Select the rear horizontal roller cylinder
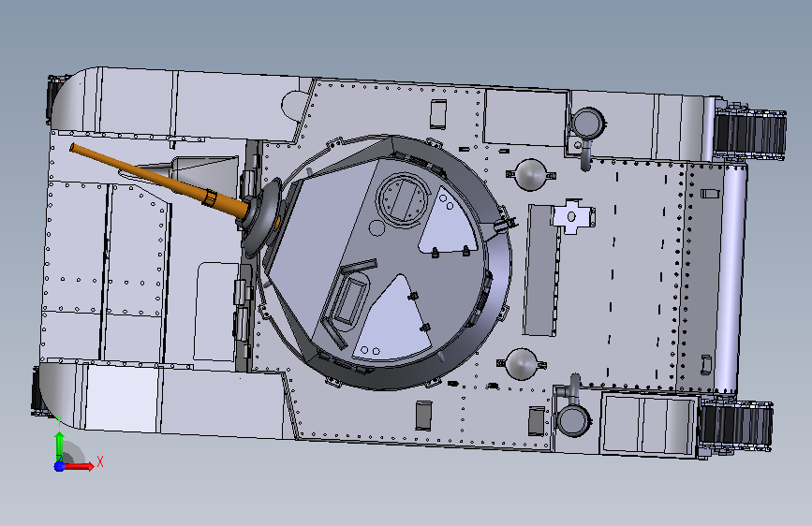The width and height of the screenshot is (812, 526). [x=731, y=280]
